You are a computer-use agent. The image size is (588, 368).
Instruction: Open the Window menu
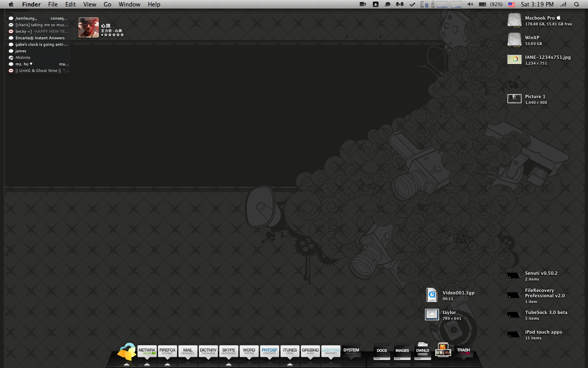click(129, 4)
